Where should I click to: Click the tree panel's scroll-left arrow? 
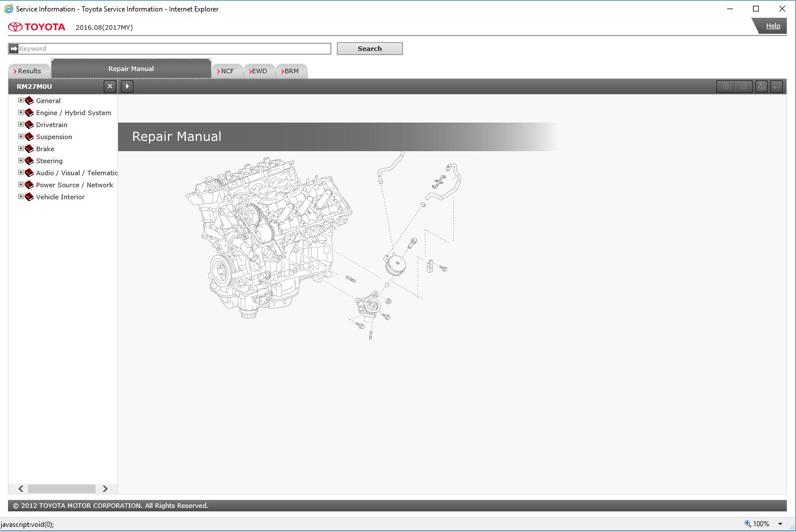pyautogui.click(x=21, y=488)
